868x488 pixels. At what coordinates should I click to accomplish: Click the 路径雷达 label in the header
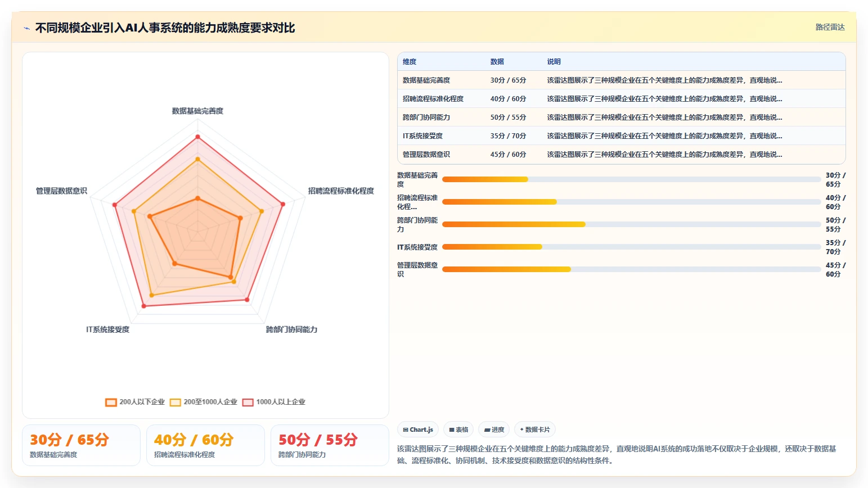(x=830, y=27)
